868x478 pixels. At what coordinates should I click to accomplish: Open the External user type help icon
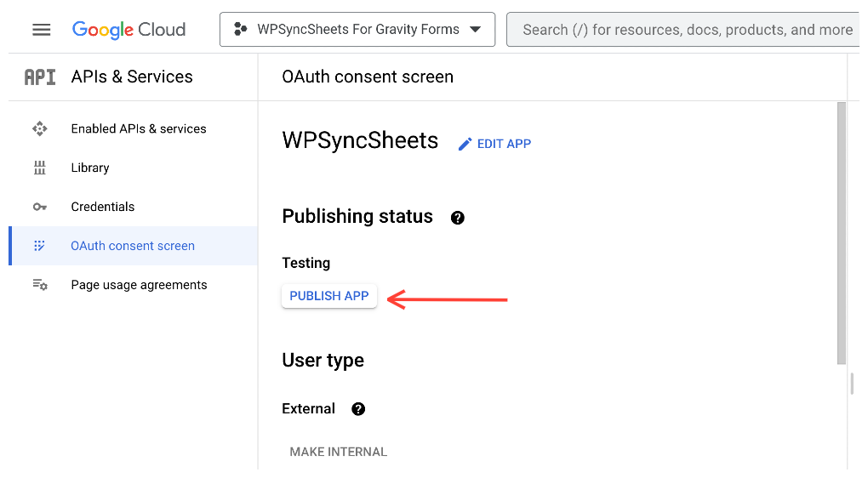click(358, 409)
